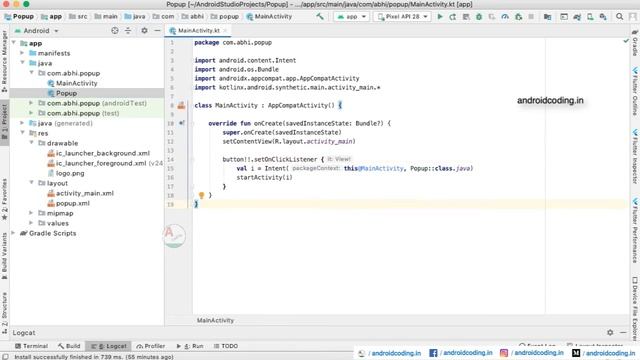
Task: Click the lightbulb intention icon at line 18
Action: 201,196
